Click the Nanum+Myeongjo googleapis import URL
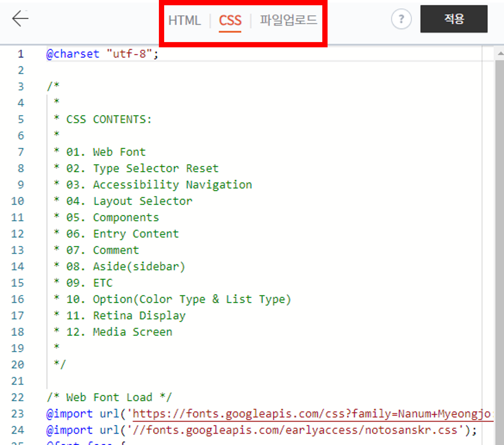Image resolution: width=504 pixels, height=445 pixels. 313,414
